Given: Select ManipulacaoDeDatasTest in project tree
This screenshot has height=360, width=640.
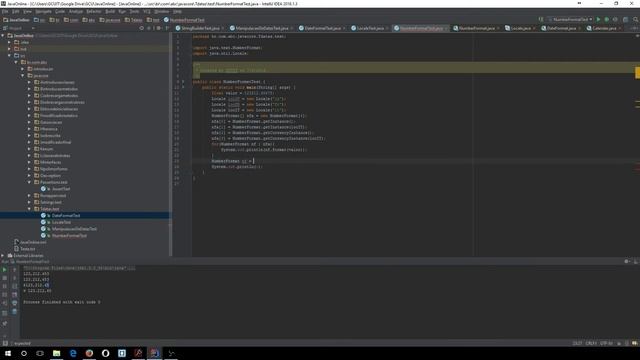Looking at the screenshot, I should tap(74, 229).
